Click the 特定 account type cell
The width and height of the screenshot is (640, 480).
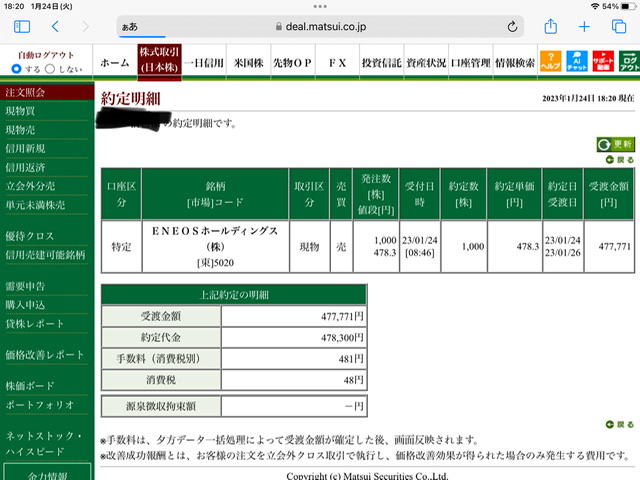tap(122, 247)
